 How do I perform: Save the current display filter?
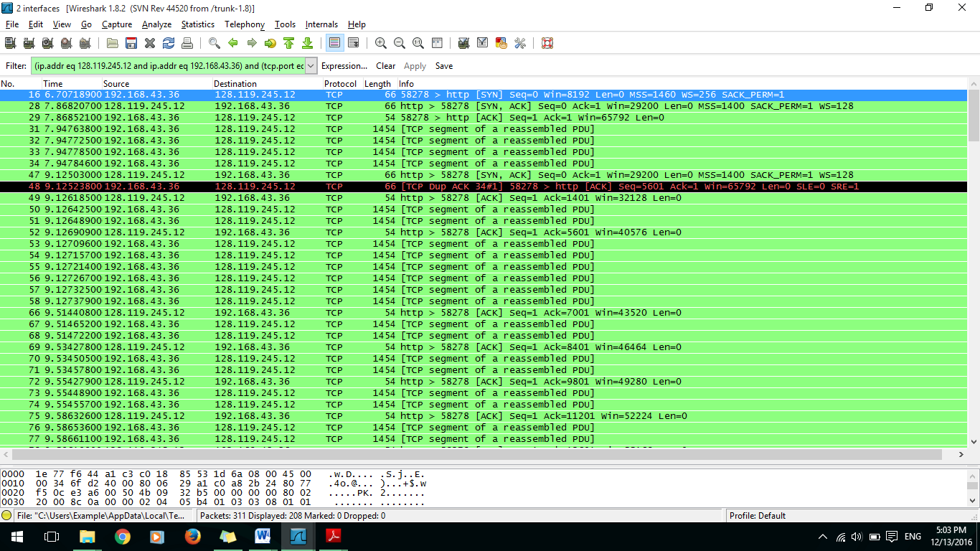pos(444,66)
